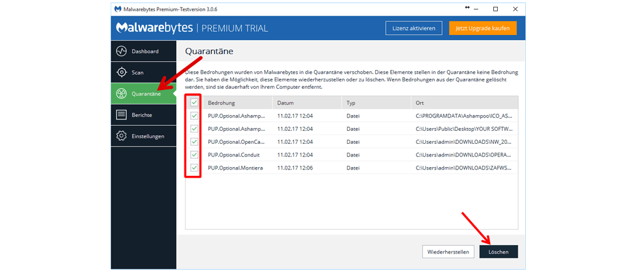Image resolution: width=644 pixels, height=274 pixels.
Task: Click the C:\Users\Public\Desktop path cell
Action: 464,129
